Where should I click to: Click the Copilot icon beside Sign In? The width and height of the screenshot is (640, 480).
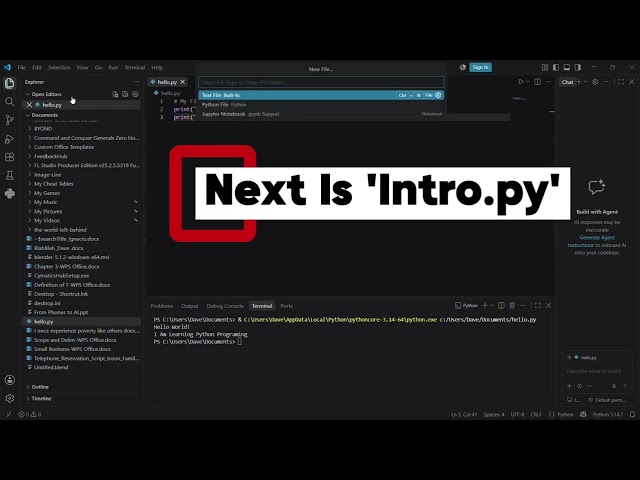pos(462,67)
